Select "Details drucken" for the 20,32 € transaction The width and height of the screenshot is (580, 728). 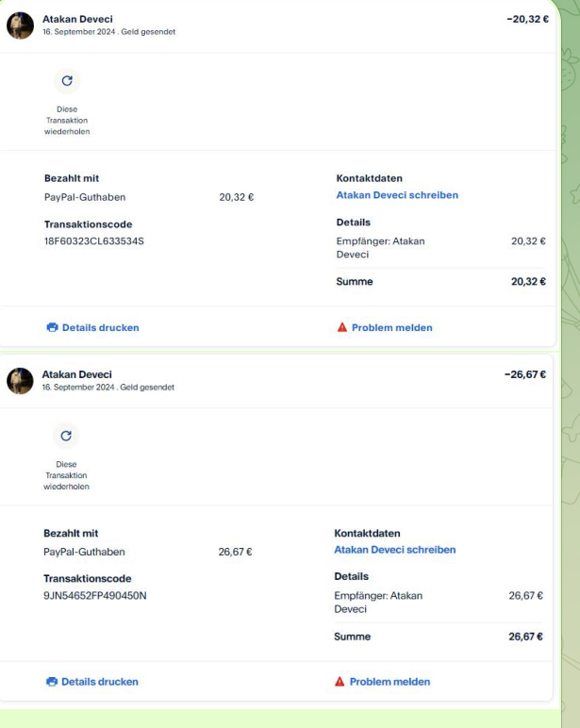pos(100,328)
